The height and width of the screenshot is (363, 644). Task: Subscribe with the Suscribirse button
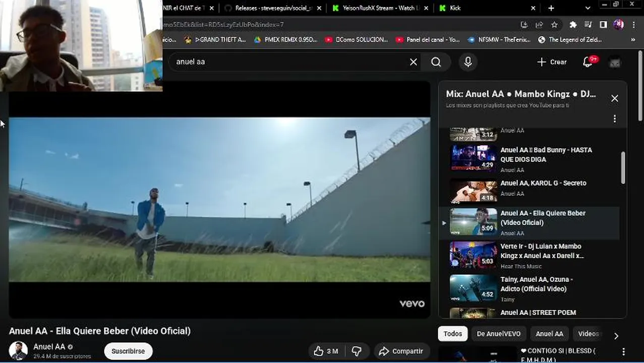[128, 351]
